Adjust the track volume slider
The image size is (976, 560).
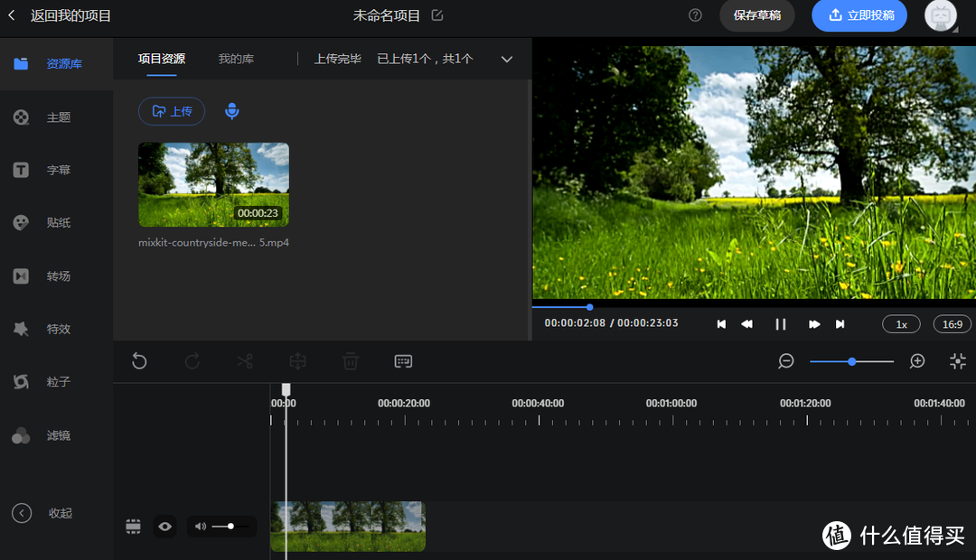230,527
